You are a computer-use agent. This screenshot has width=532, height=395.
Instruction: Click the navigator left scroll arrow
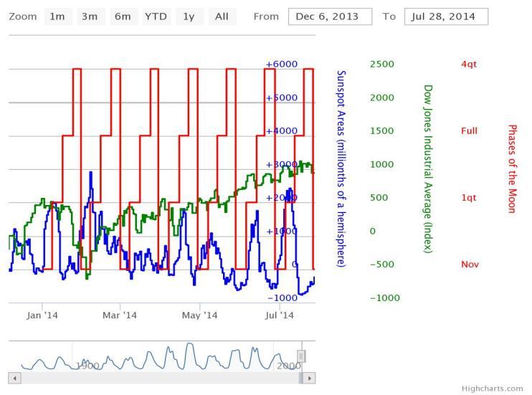click(x=14, y=378)
